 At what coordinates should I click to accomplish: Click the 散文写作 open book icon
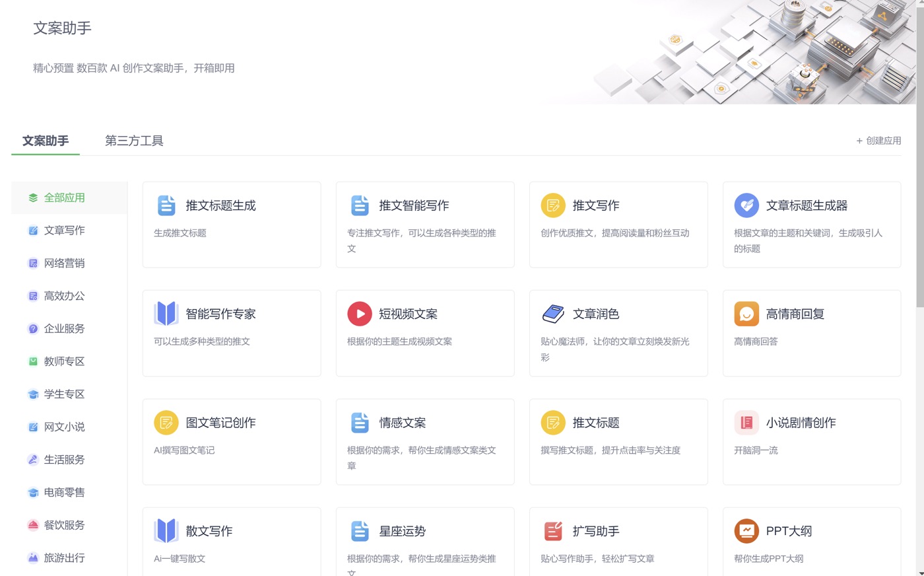(x=166, y=531)
